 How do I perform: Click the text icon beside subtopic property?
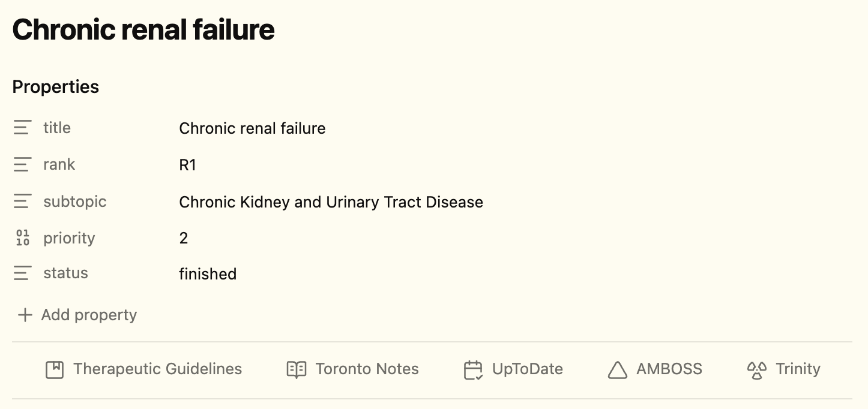(x=22, y=202)
